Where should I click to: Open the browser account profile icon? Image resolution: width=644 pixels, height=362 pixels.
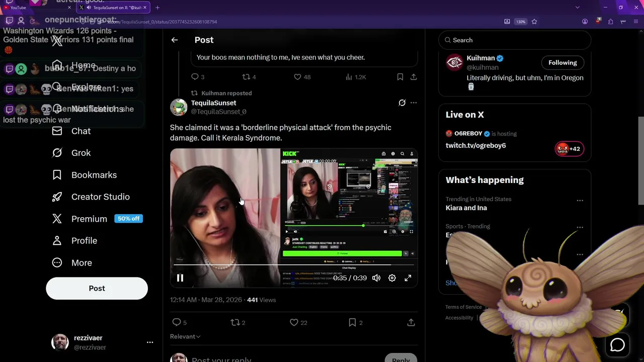click(585, 22)
